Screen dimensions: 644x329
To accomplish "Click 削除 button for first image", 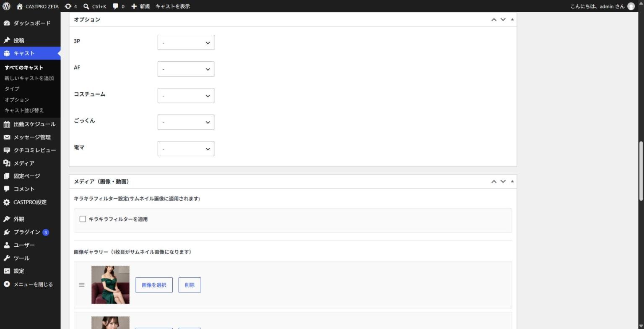I will (190, 285).
